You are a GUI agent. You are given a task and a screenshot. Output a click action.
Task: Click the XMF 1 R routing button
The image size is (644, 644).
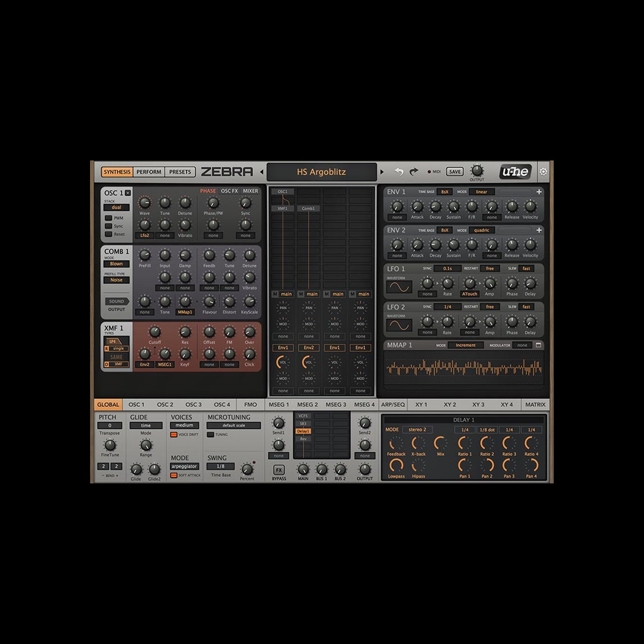coord(106,349)
